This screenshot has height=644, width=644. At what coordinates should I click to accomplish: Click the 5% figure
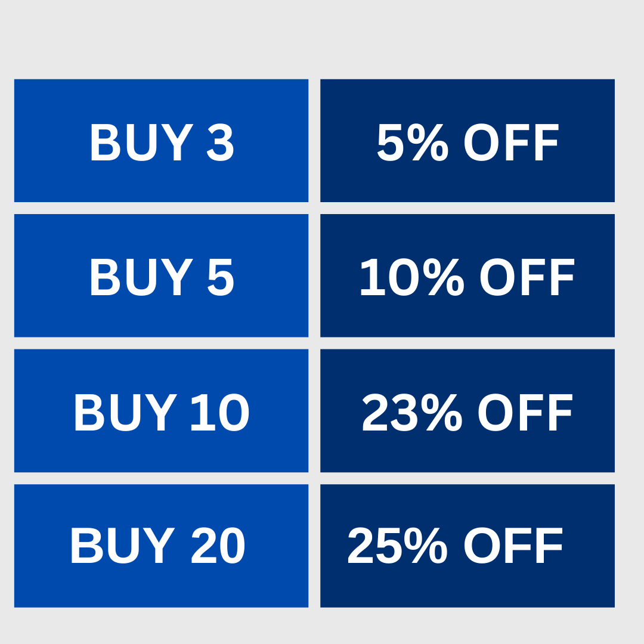click(x=413, y=142)
